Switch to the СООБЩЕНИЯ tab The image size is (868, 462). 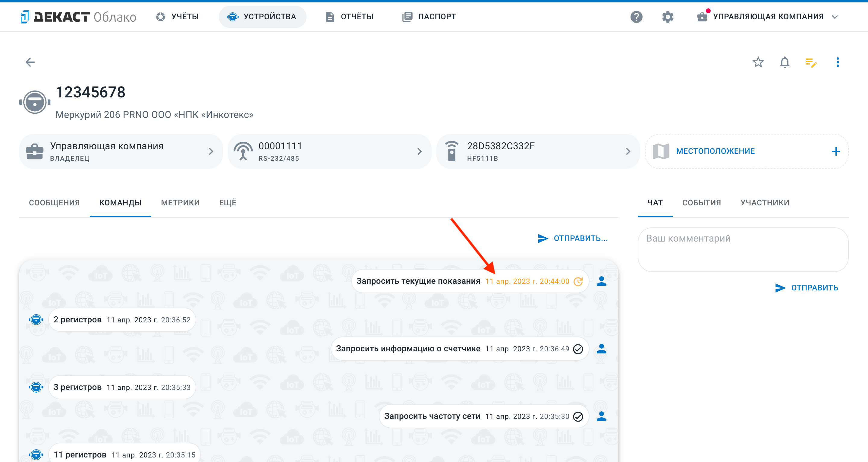[54, 203]
